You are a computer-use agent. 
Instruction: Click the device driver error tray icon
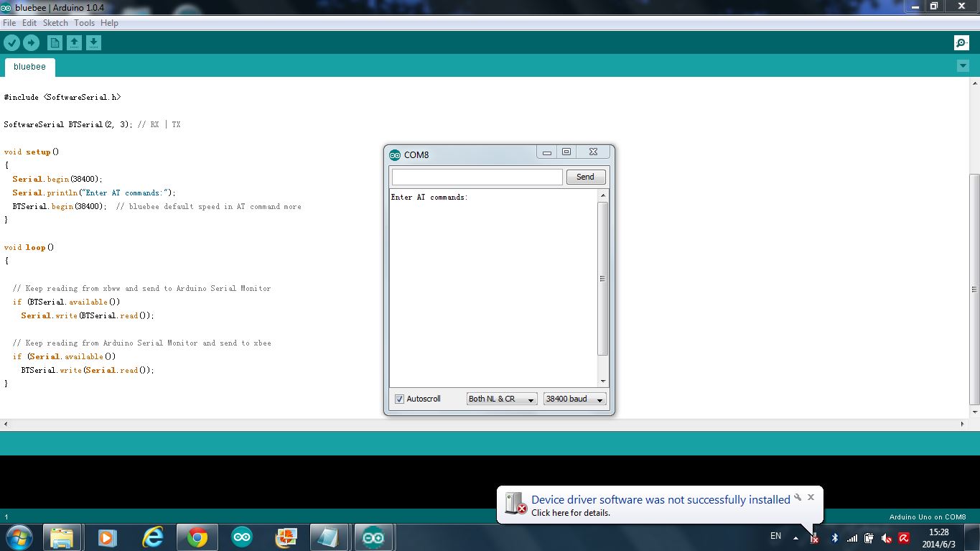point(814,538)
